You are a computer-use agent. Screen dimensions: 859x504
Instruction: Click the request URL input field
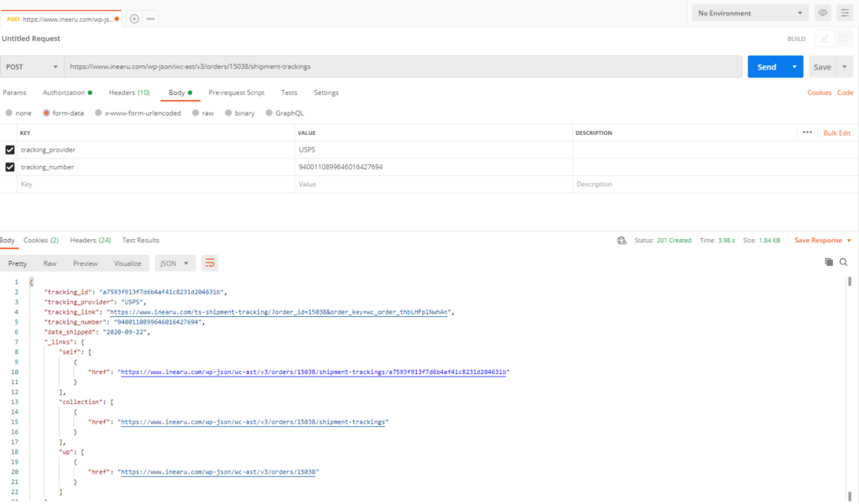336,65
